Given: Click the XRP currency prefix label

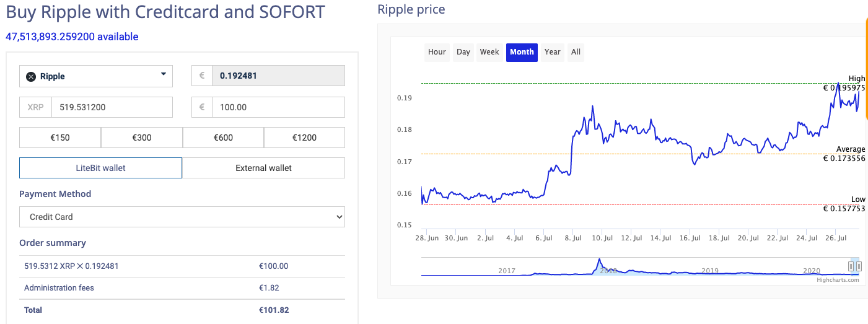Looking at the screenshot, I should click(x=35, y=107).
